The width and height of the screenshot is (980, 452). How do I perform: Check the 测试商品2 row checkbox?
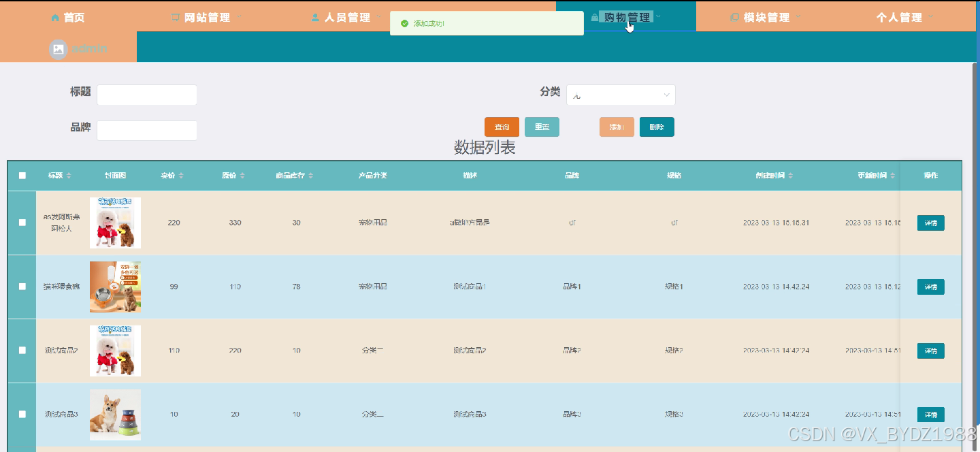click(x=22, y=351)
